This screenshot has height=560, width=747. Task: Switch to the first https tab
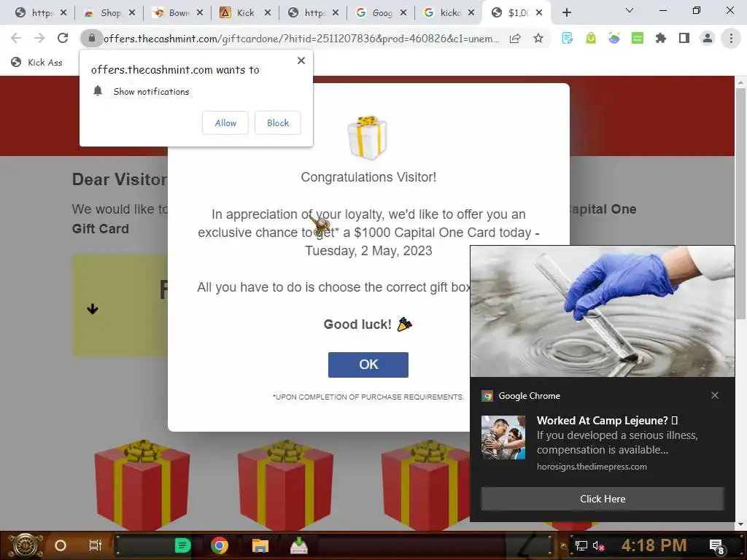click(x=41, y=13)
